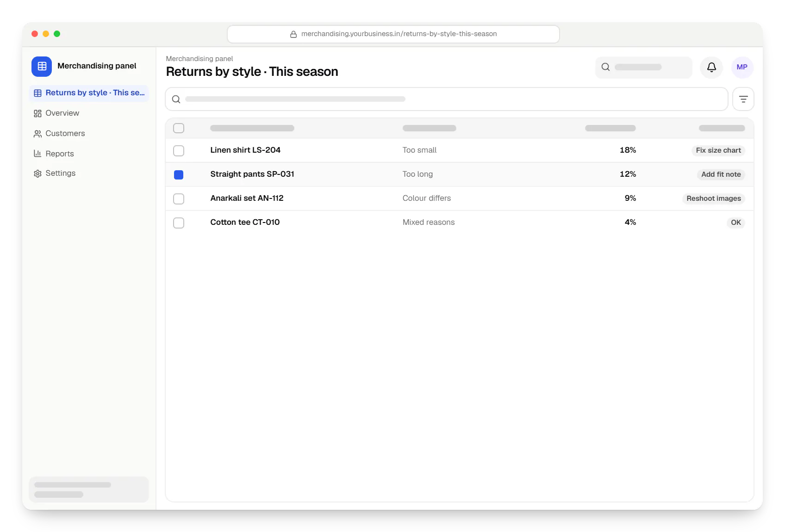Select the Linen shirt LS-204 row checkbox
The image size is (785, 532).
pos(179,151)
